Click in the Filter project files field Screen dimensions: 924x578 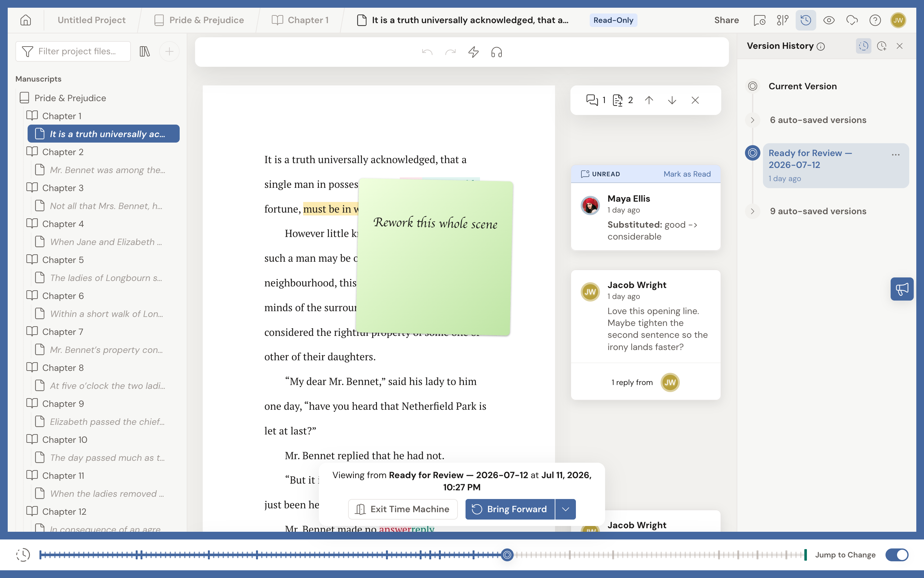click(73, 51)
